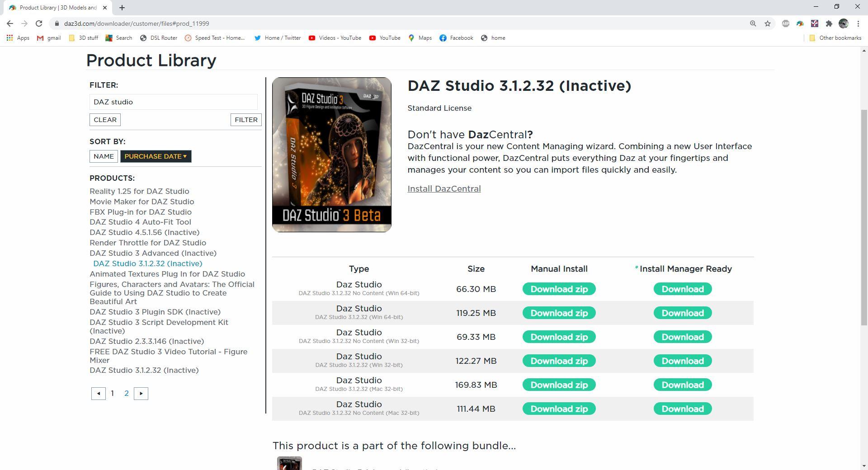The width and height of the screenshot is (868, 470).
Task: Select FREE DAZ Studio 3 Video Tutorial
Action: point(168,356)
